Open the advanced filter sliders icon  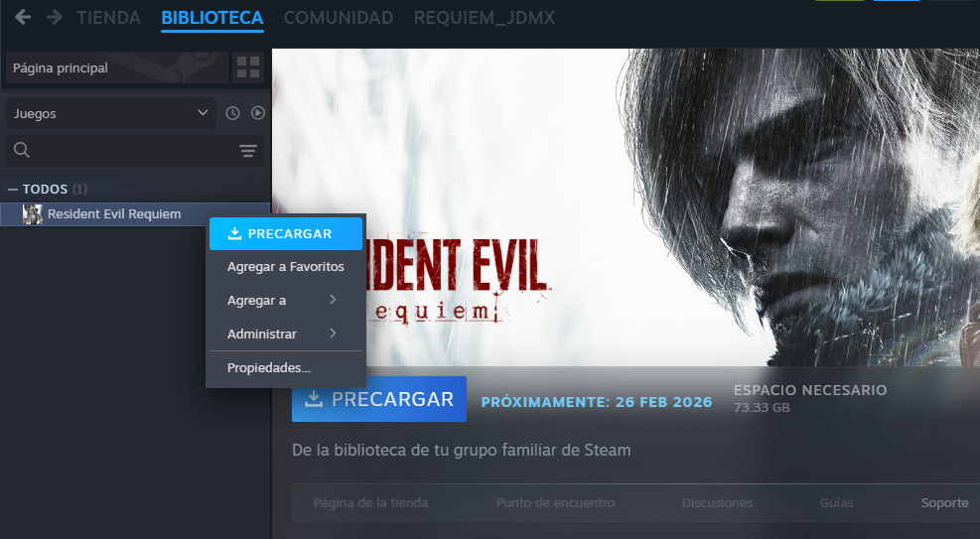point(247,151)
